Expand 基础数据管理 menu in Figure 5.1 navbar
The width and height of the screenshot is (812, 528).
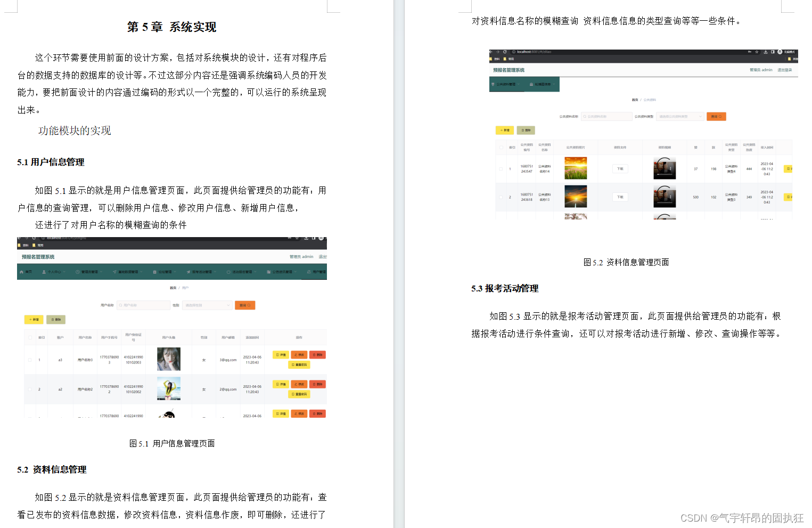[x=127, y=272]
